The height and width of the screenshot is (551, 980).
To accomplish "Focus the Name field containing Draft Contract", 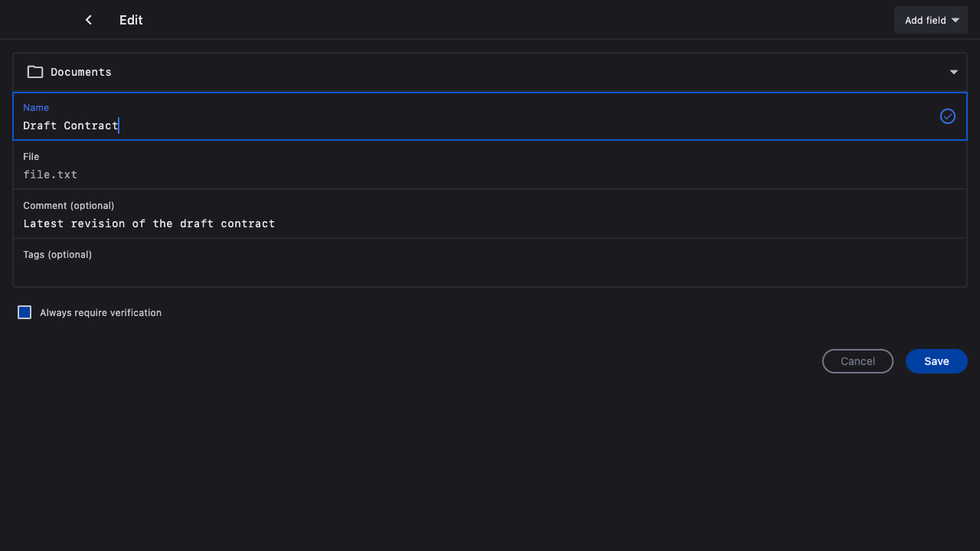I will [70, 126].
